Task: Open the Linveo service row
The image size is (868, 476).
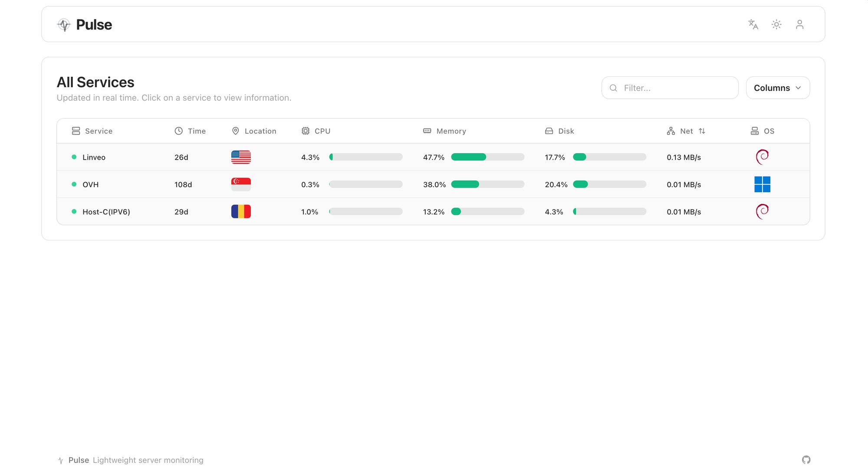Action: tap(94, 158)
